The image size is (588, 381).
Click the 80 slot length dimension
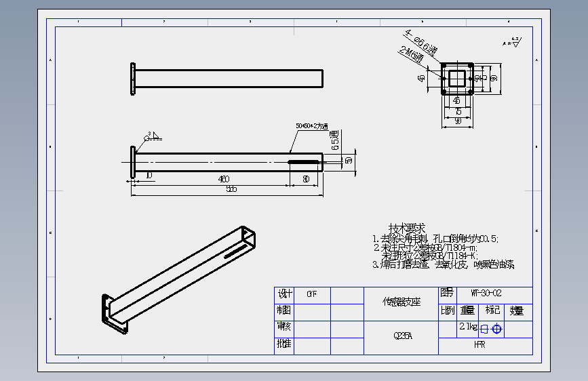point(306,179)
